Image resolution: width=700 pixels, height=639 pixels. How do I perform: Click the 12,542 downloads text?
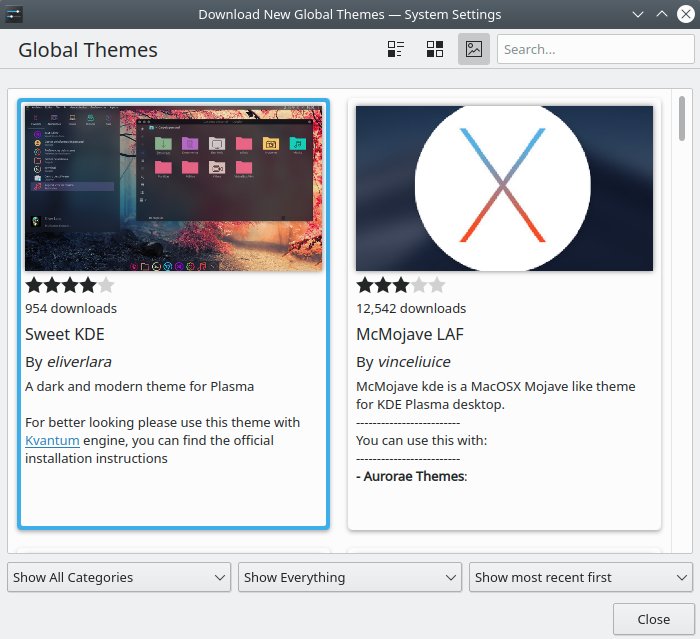coord(411,309)
